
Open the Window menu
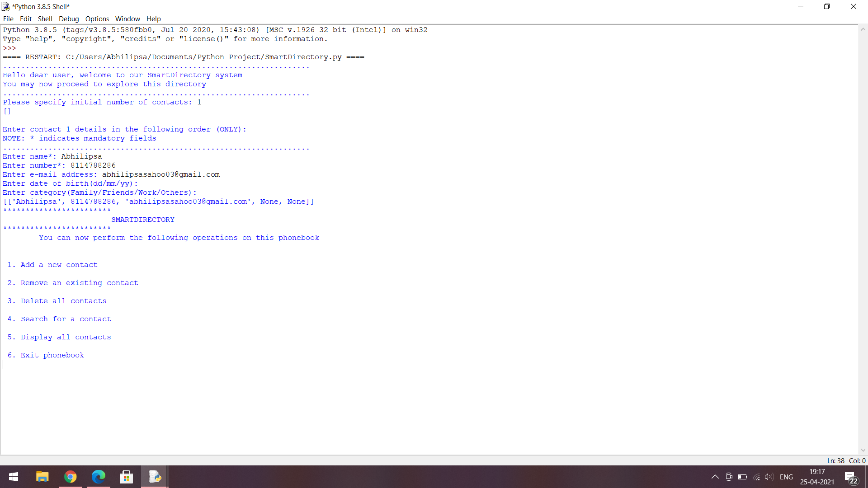[127, 19]
